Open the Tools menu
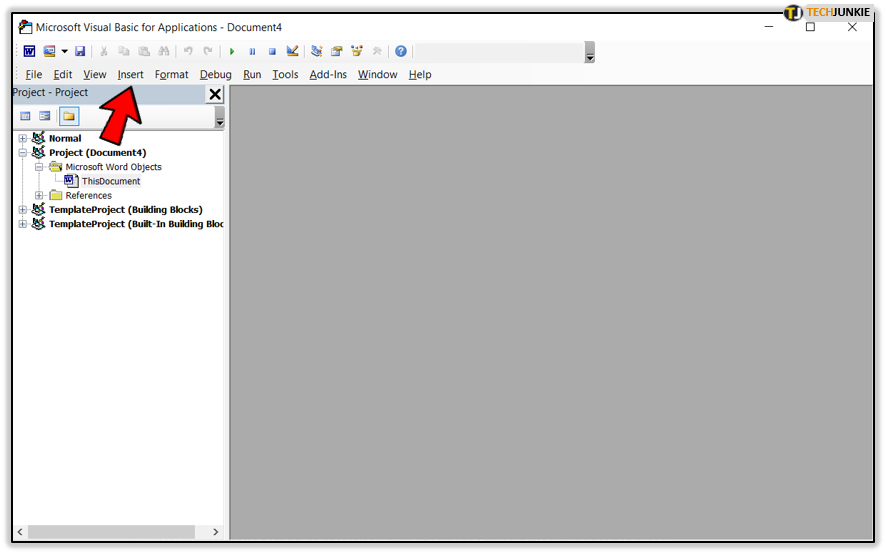This screenshot has width=886, height=554. click(285, 75)
